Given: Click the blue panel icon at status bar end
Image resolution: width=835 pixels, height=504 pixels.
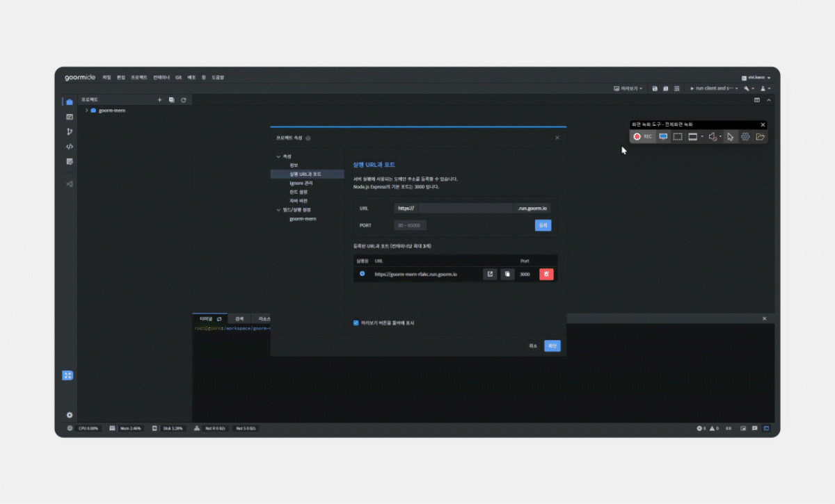Looking at the screenshot, I should point(766,428).
